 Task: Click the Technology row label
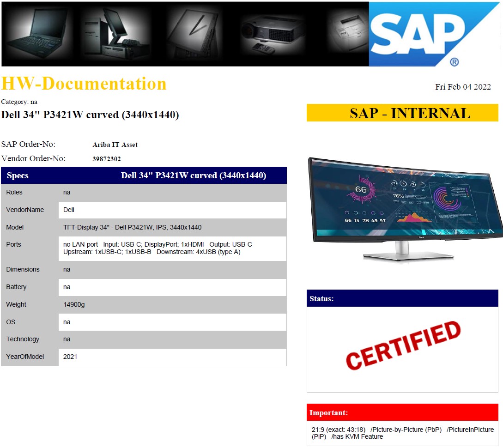pyautogui.click(x=23, y=339)
